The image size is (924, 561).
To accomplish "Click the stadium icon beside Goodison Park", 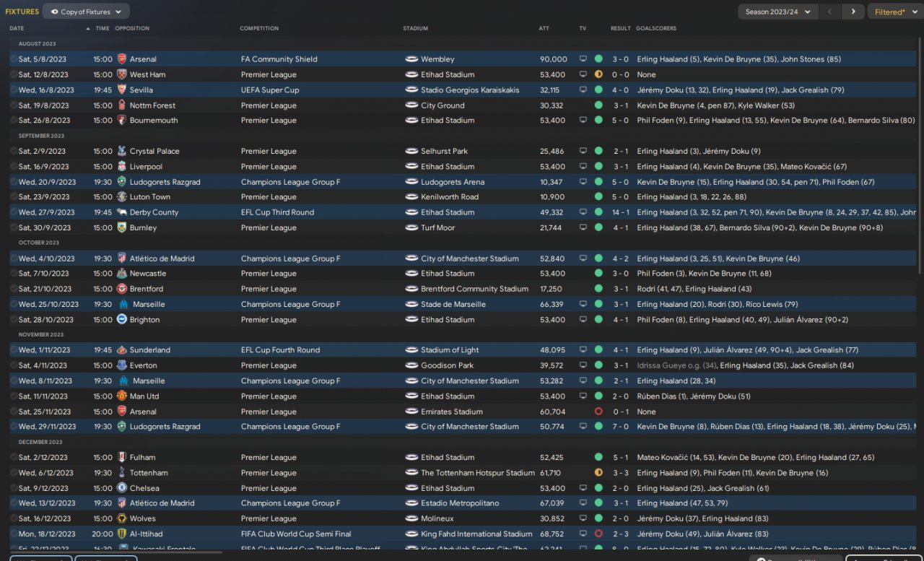I will pos(411,365).
